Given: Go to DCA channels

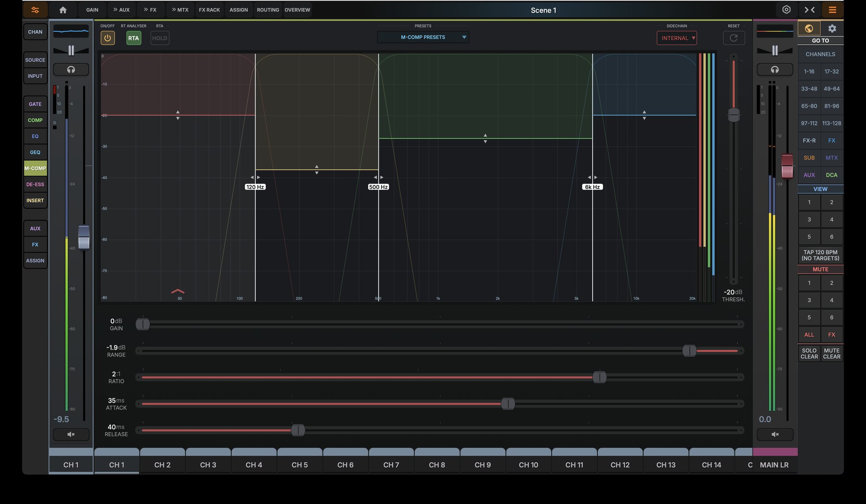Looking at the screenshot, I should tap(831, 175).
